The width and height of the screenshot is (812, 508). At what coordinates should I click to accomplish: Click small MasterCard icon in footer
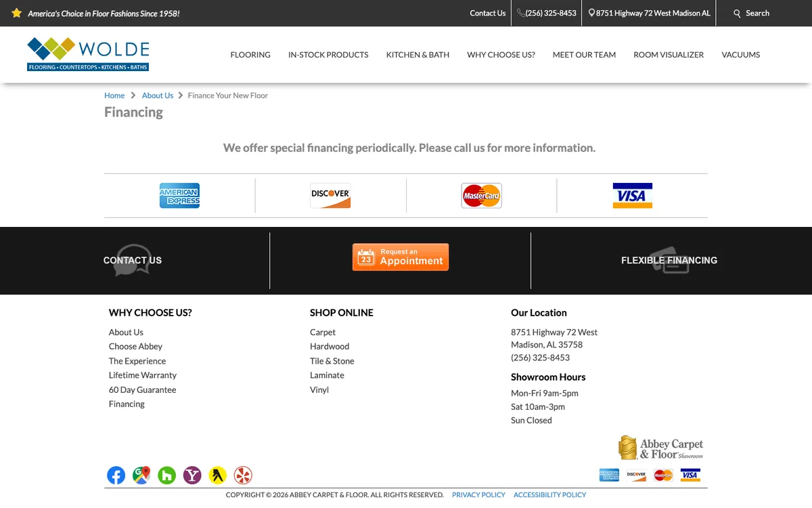point(663,475)
